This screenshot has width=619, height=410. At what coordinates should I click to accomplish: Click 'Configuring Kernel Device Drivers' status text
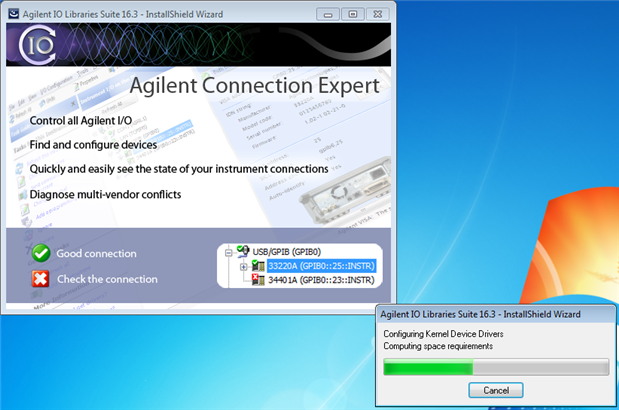click(x=443, y=334)
